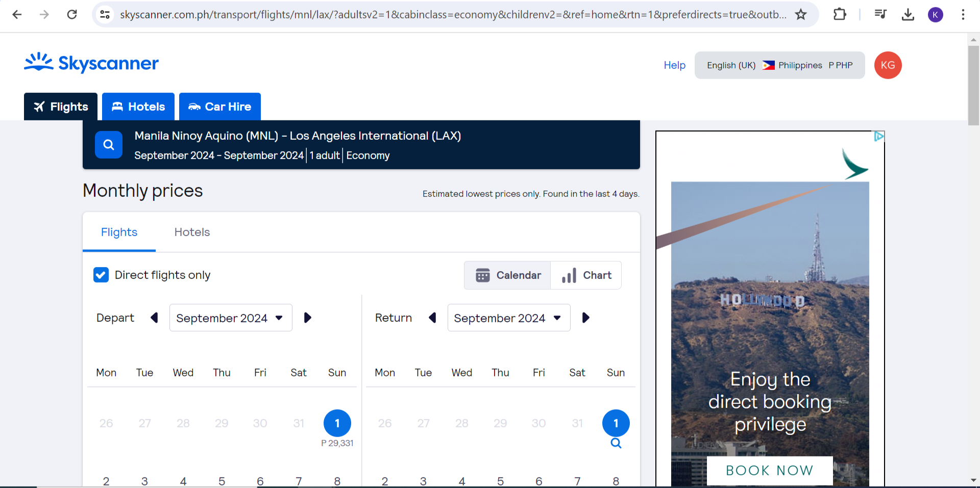Screen dimensions: 980x488
Task: Select Hotels tab under Monthly prices
Action: 192,232
